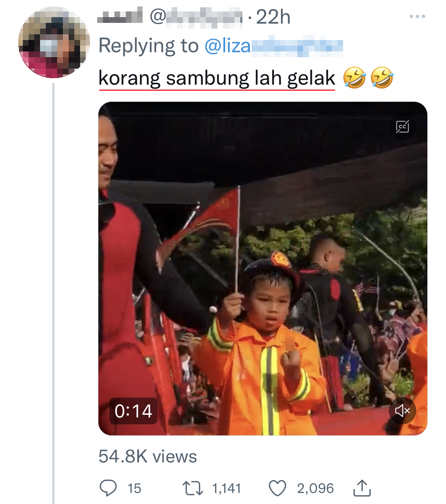Toggle closed captions on the video
The width and height of the screenshot is (446, 504).
[402, 127]
